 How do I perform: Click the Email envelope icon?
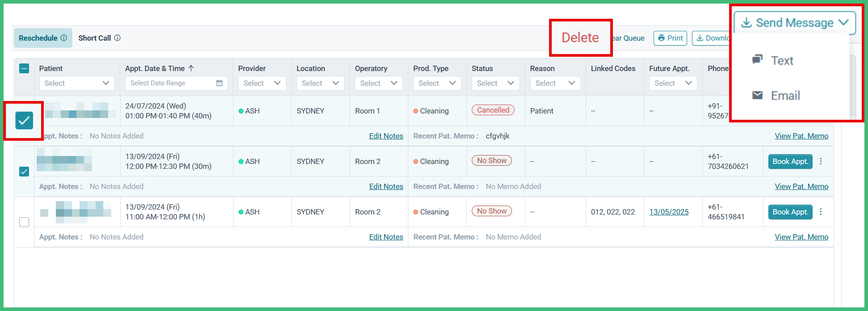(757, 95)
